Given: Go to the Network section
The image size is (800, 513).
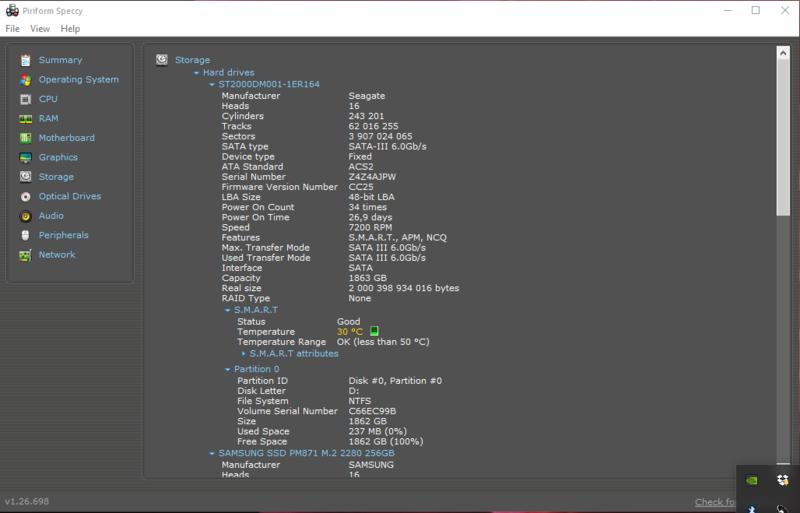Looking at the screenshot, I should point(57,254).
